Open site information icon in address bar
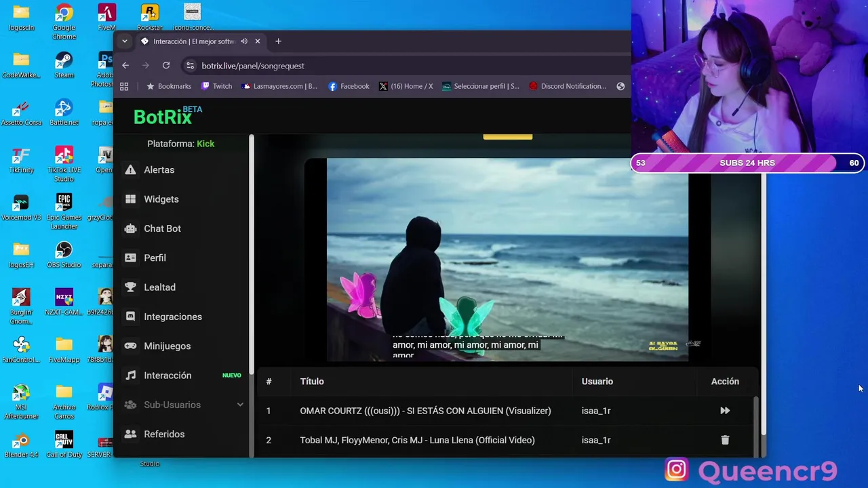The width and height of the screenshot is (868, 488). [x=191, y=66]
